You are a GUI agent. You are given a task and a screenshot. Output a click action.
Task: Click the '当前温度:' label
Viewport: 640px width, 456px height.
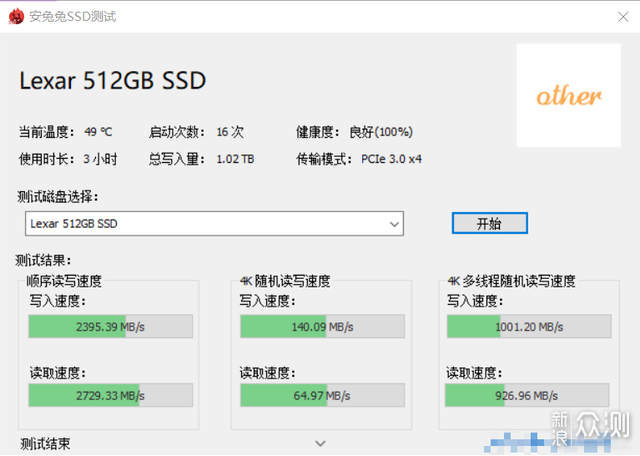(47, 132)
